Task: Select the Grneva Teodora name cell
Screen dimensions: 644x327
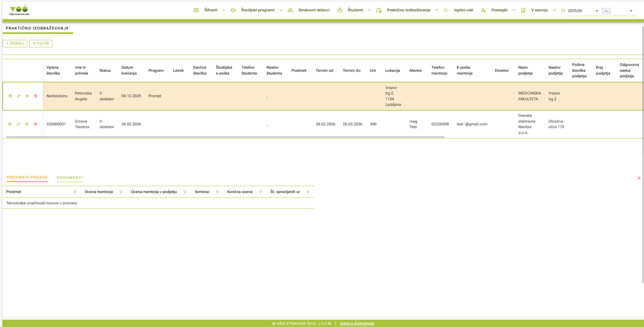Action: coord(82,124)
